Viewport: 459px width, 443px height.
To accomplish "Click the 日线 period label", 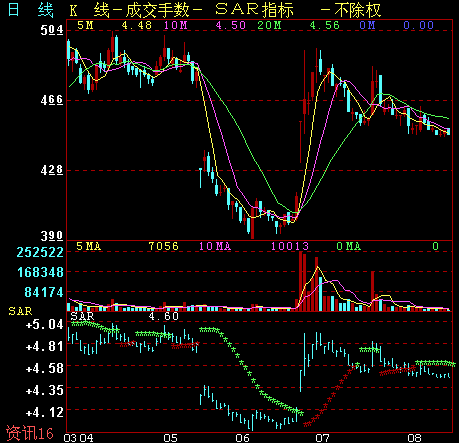I will 30,10.
